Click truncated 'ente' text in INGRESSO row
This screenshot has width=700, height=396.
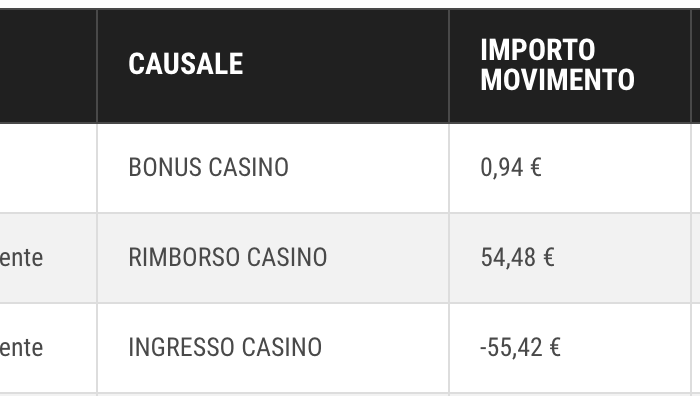point(21,348)
